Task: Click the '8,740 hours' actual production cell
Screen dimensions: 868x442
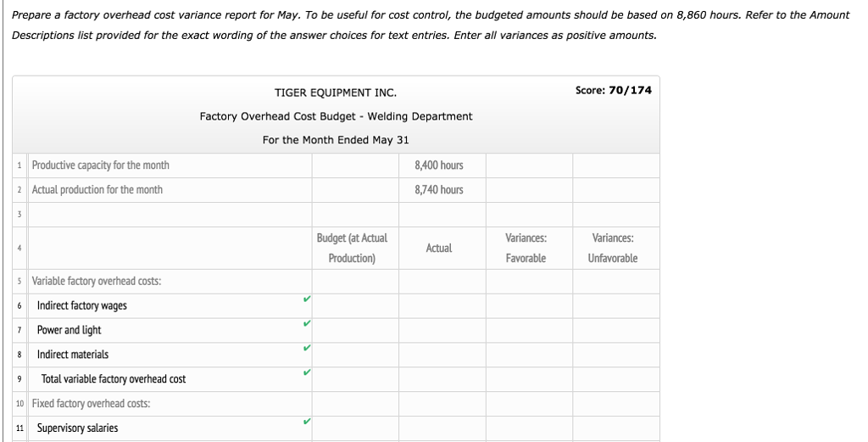Action: coord(442,190)
